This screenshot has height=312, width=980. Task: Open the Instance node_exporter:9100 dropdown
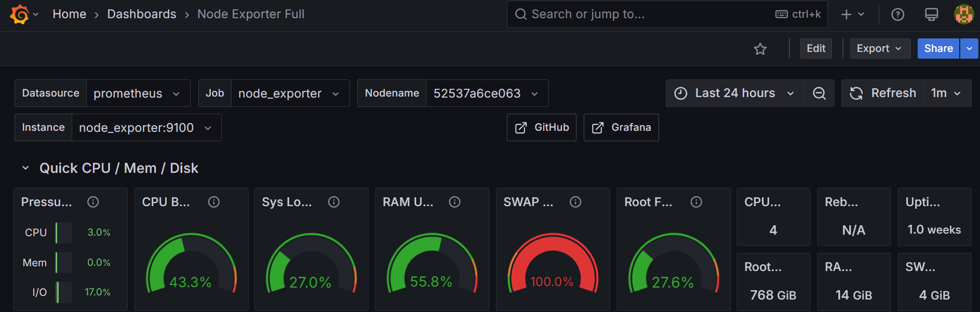146,128
